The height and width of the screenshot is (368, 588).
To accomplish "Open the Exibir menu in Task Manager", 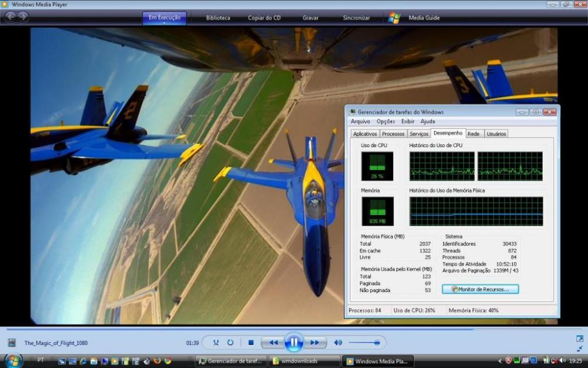I will click(x=407, y=121).
